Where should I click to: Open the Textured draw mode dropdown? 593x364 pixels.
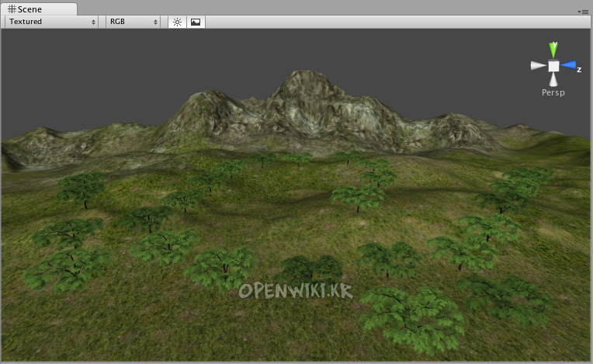tap(52, 22)
